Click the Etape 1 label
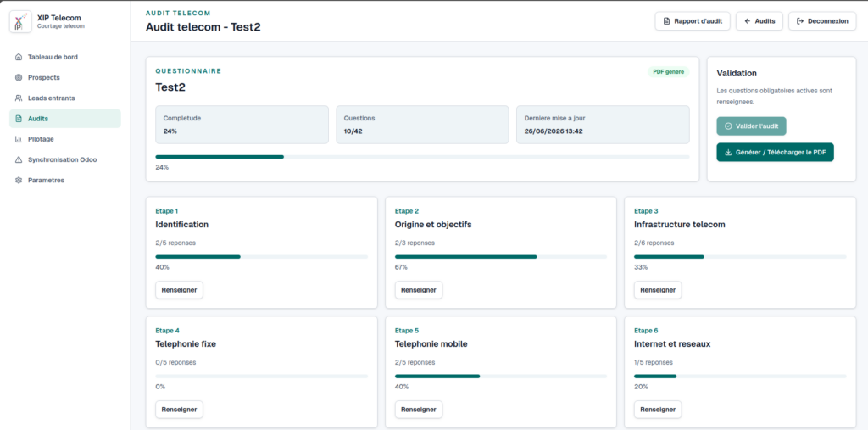The width and height of the screenshot is (868, 430). point(167,211)
